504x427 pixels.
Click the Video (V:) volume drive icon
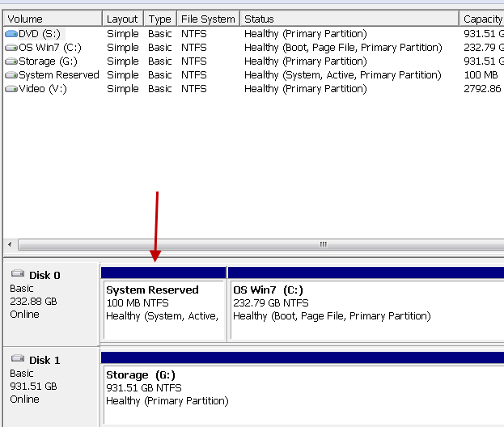pos(11,89)
